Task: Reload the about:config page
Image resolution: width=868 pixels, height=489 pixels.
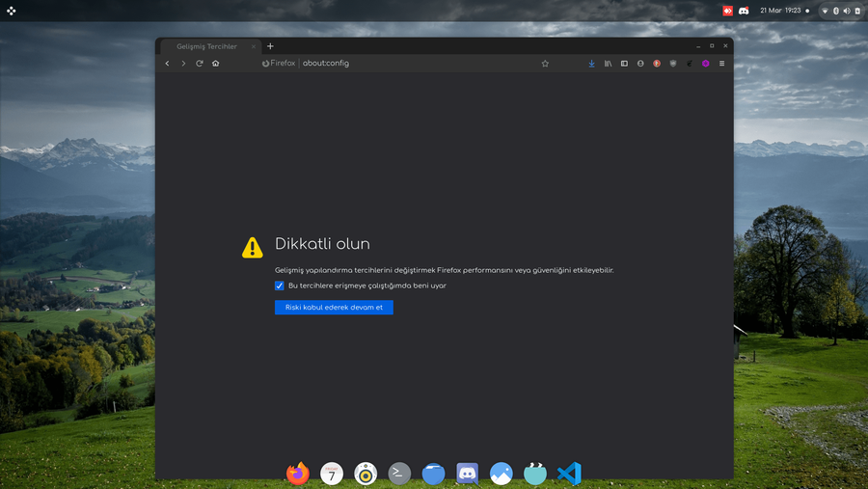Action: pyautogui.click(x=200, y=63)
